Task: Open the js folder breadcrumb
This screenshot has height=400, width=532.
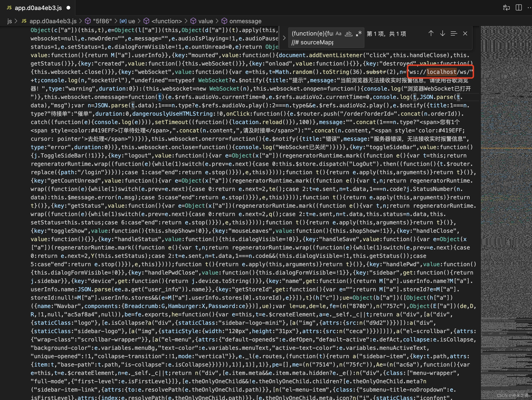Action: click(9, 21)
